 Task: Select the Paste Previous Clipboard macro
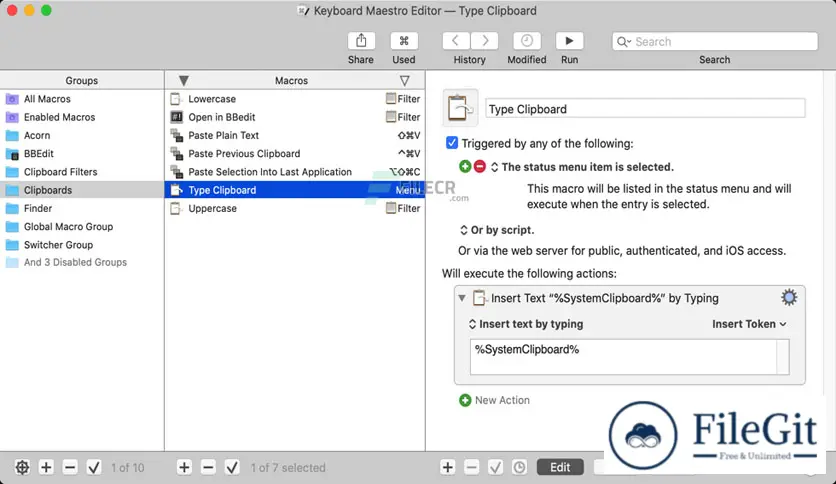pos(295,154)
